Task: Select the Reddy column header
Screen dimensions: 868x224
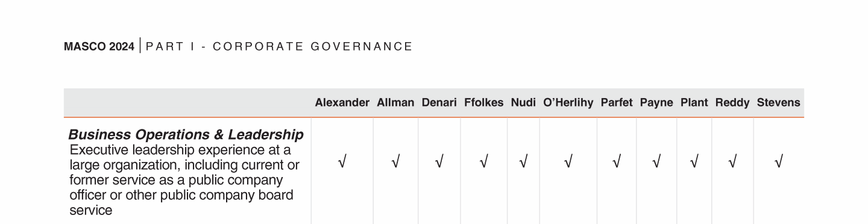Action: (732, 103)
